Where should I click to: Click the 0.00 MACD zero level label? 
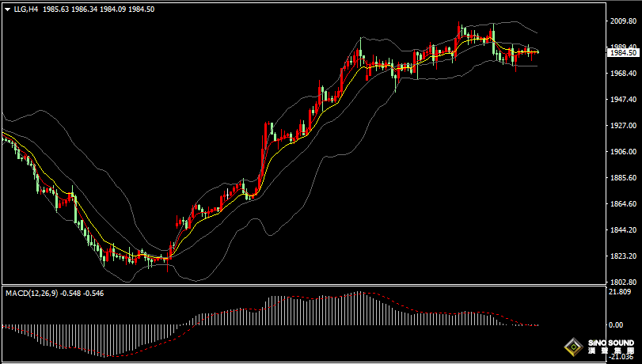point(615,325)
